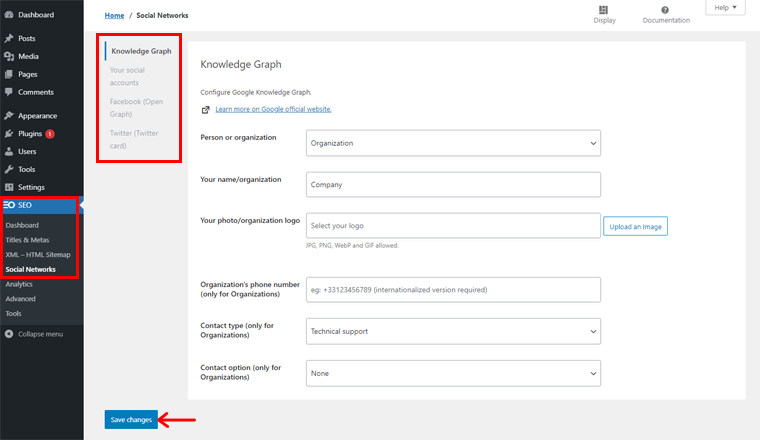The height and width of the screenshot is (440, 760).
Task: Open Titles & Metas submenu item
Action: coord(27,240)
